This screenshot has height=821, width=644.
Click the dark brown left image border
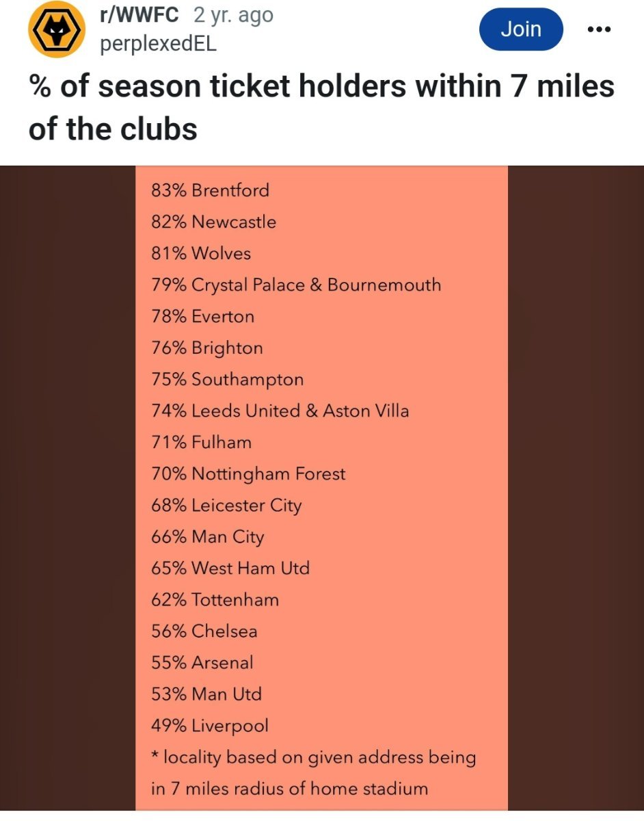coord(68,488)
